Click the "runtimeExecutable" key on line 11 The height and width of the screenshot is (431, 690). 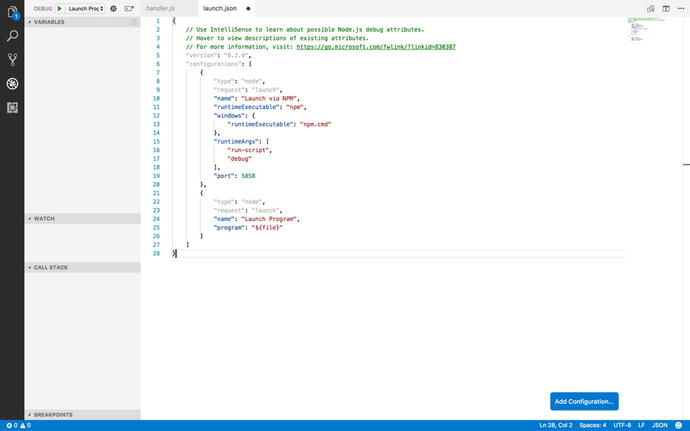coord(246,107)
